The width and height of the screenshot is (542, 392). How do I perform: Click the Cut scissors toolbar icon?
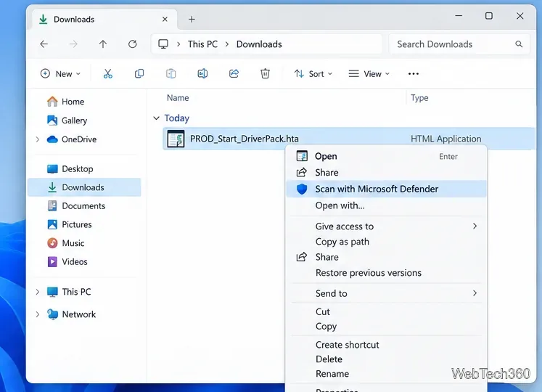click(108, 73)
